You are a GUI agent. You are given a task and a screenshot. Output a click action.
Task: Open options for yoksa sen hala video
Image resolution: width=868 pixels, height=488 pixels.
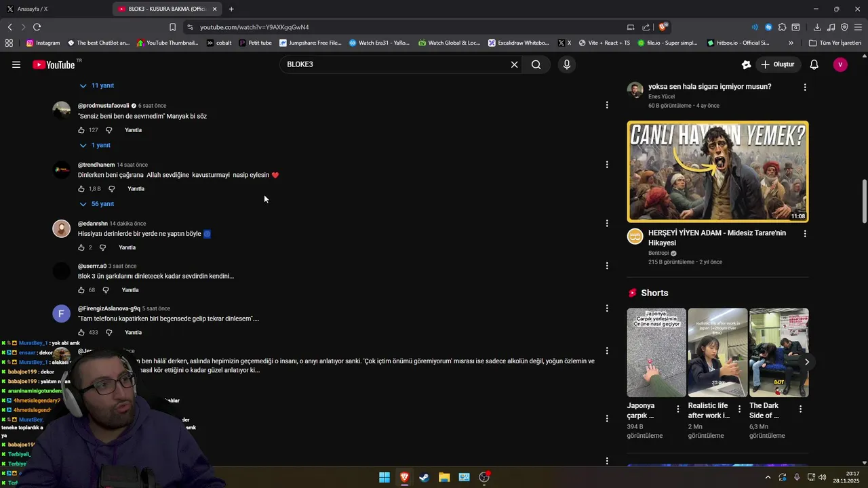tap(805, 87)
